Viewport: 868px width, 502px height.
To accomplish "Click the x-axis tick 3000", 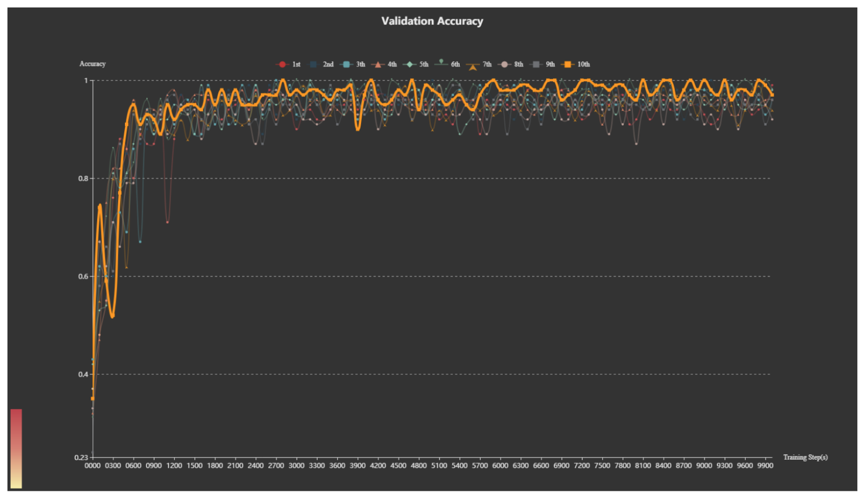I will 296,466.
